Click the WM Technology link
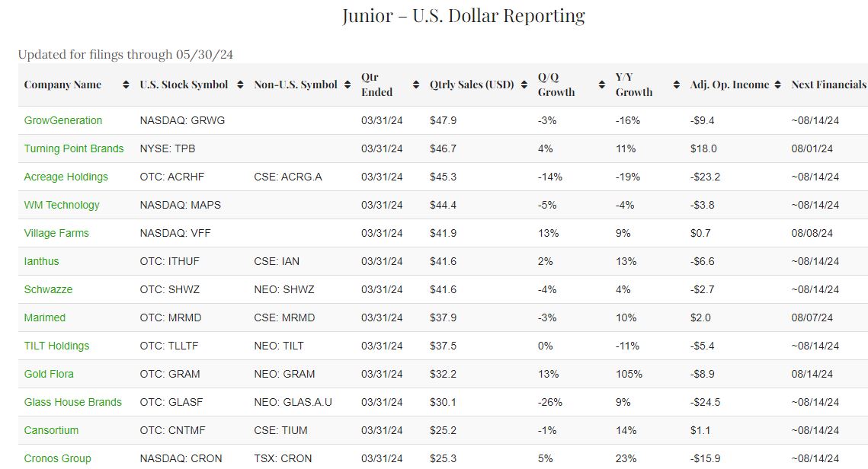Image resolution: width=868 pixels, height=469 pixels. 62,205
